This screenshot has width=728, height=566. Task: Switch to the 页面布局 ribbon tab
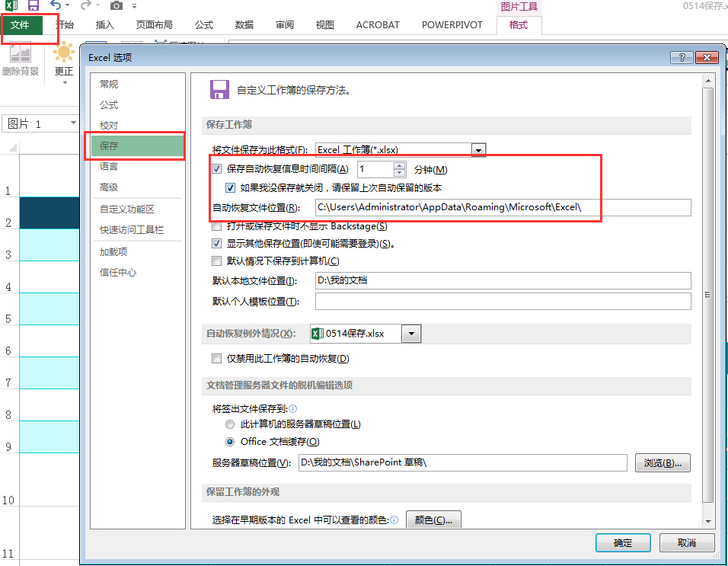154,25
